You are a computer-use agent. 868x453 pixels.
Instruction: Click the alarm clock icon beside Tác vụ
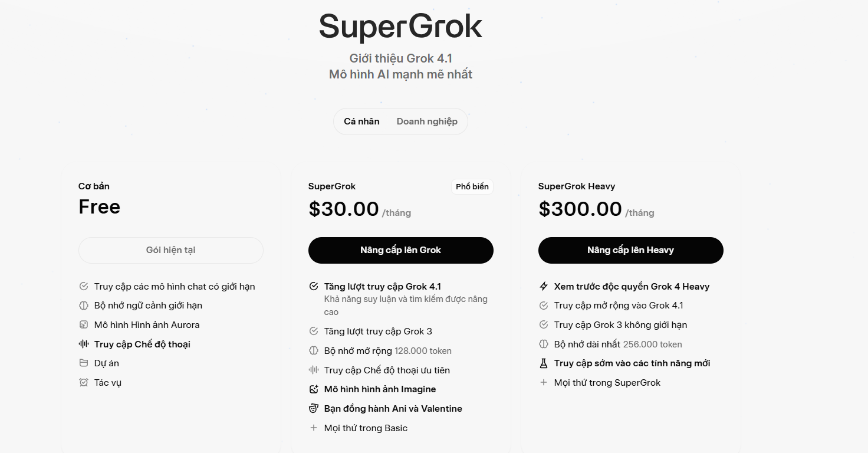84,382
